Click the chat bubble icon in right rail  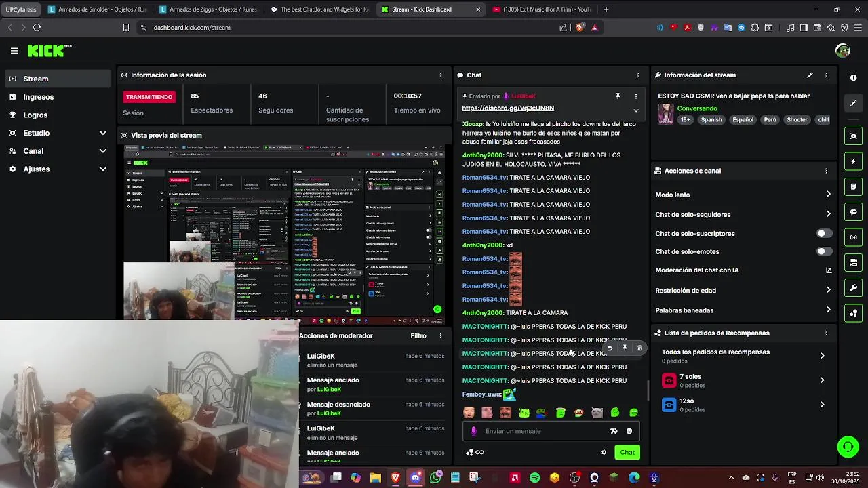tap(854, 212)
